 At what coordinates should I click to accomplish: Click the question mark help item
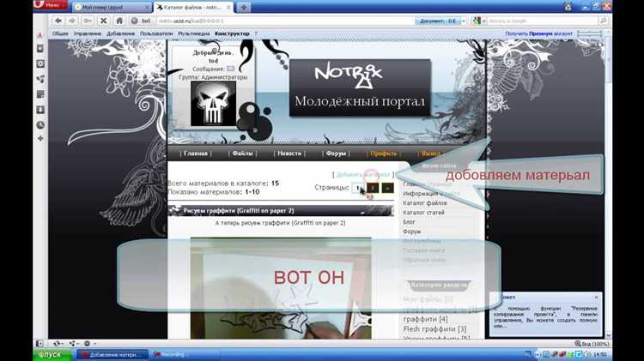pos(256,33)
